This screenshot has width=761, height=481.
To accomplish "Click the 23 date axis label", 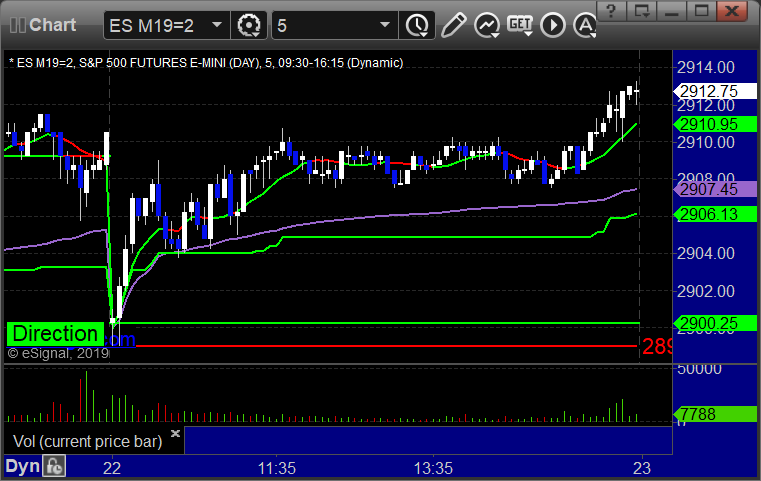I will 642,468.
